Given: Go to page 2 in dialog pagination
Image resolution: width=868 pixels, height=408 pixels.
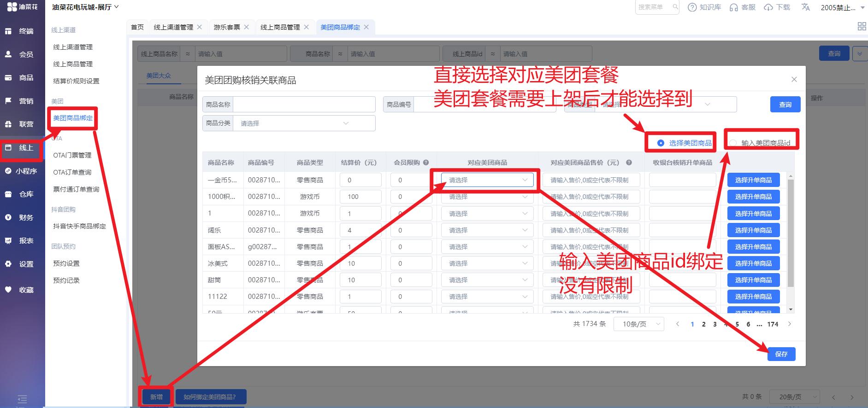Looking at the screenshot, I should point(703,324).
